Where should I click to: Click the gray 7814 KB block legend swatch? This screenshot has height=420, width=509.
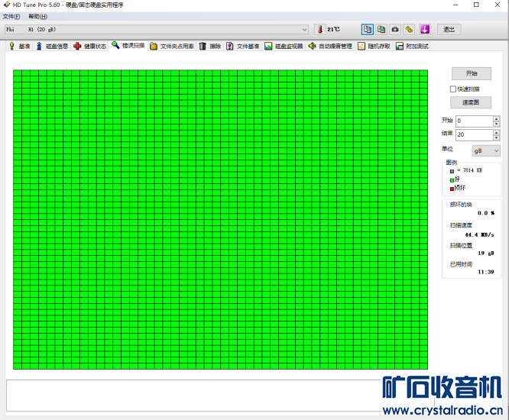[452, 171]
